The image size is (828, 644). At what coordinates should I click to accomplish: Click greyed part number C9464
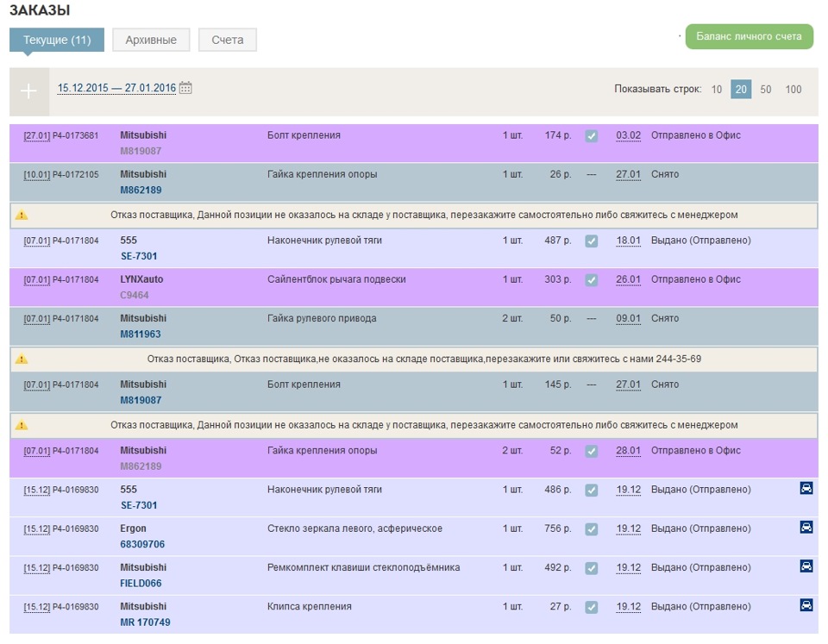pyautogui.click(x=135, y=295)
